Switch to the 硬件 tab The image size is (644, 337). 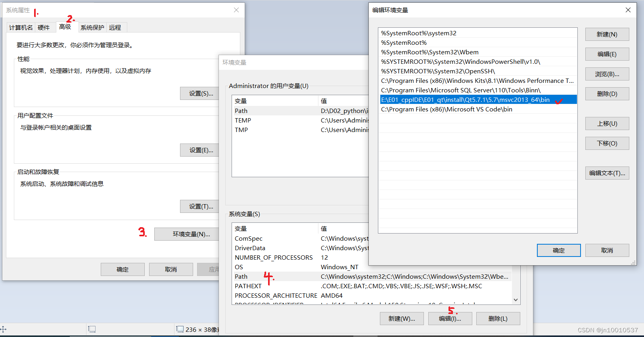(44, 27)
